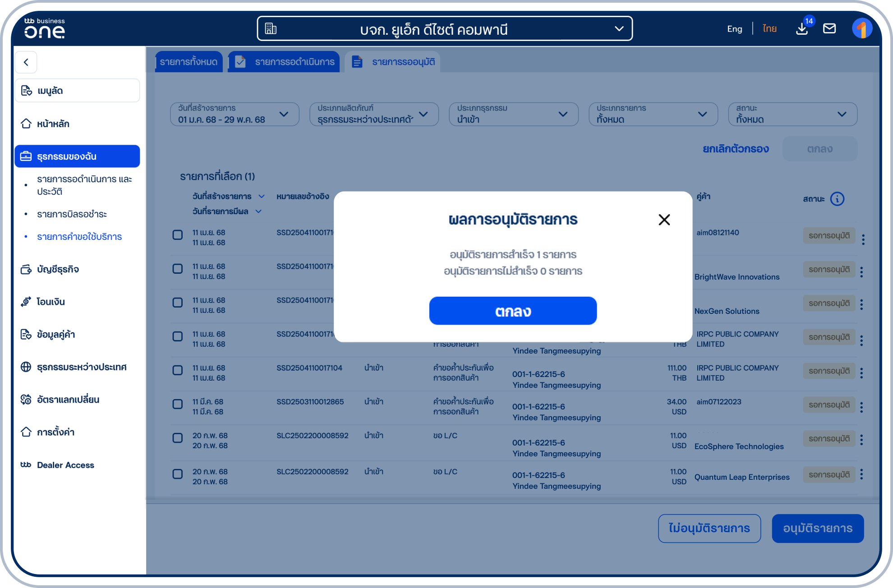Image resolution: width=893 pixels, height=588 pixels.
Task: Open three-dot menu for aim08121140 row
Action: pyautogui.click(x=863, y=239)
